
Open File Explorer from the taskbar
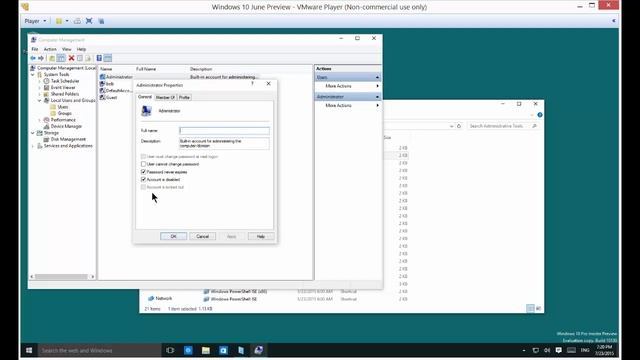206,350
